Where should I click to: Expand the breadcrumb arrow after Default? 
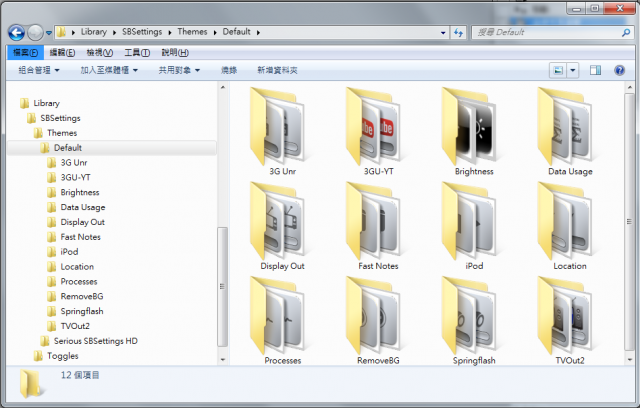tap(258, 32)
